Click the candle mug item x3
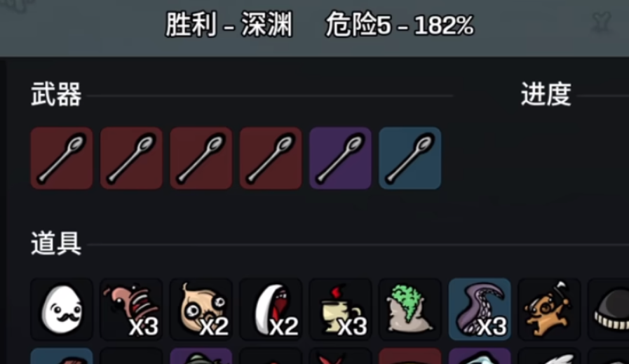This screenshot has width=629, height=364. point(340,309)
